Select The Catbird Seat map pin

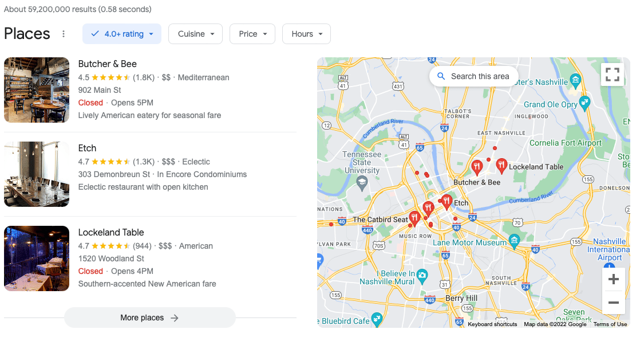(x=414, y=218)
